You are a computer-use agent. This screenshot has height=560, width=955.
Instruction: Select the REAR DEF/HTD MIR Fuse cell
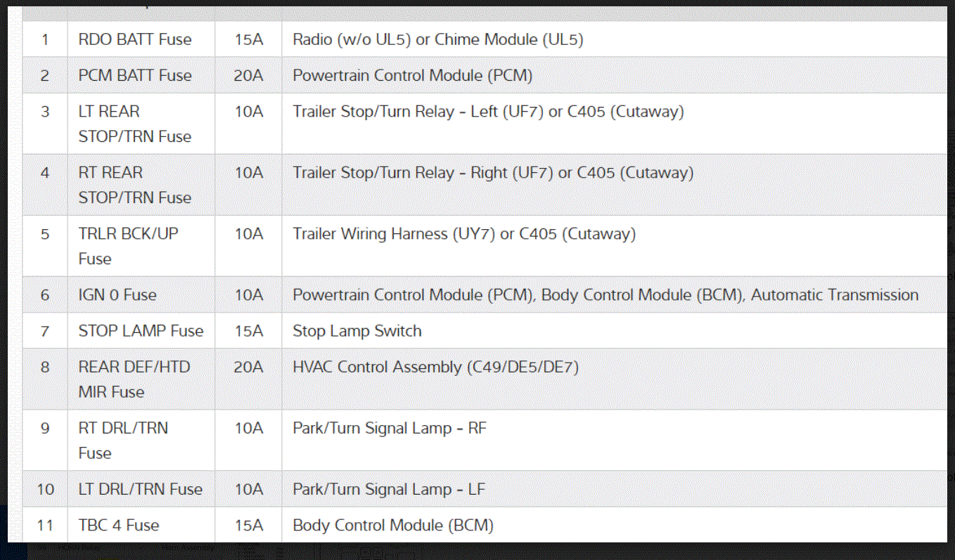click(x=134, y=379)
